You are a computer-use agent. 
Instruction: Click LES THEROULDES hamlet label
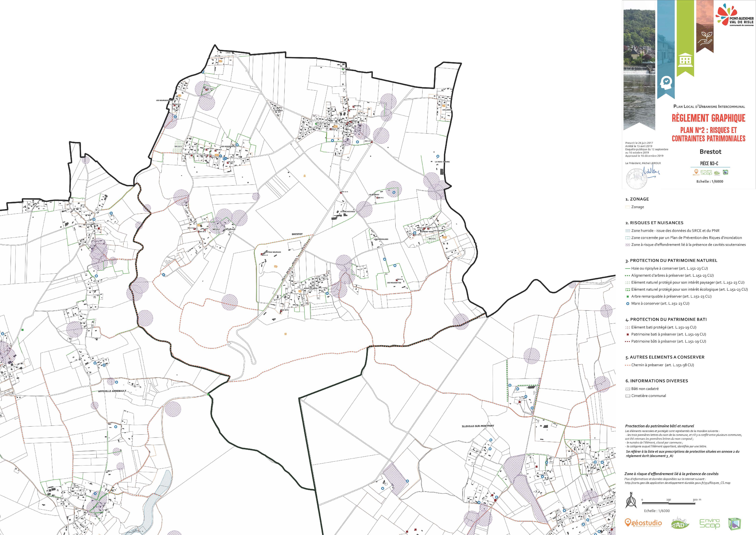point(381,239)
